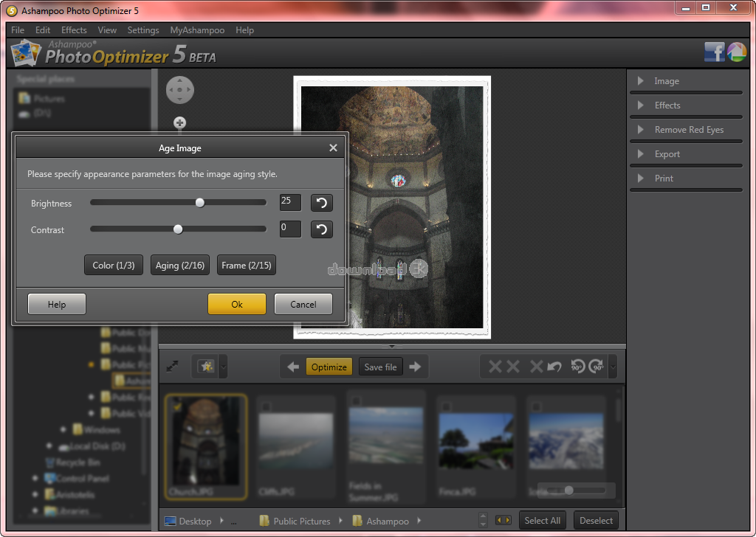Expand the Control Panel tree node

tap(35, 478)
